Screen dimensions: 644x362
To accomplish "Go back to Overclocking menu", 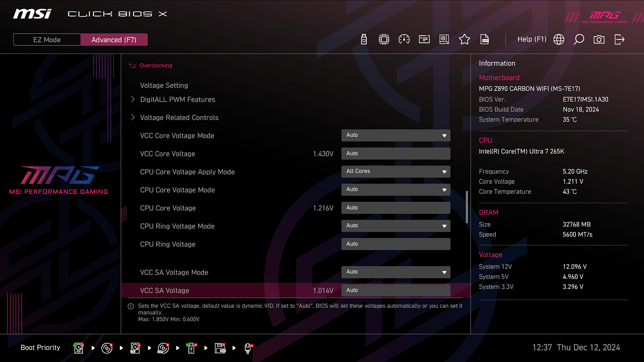I will point(156,66).
